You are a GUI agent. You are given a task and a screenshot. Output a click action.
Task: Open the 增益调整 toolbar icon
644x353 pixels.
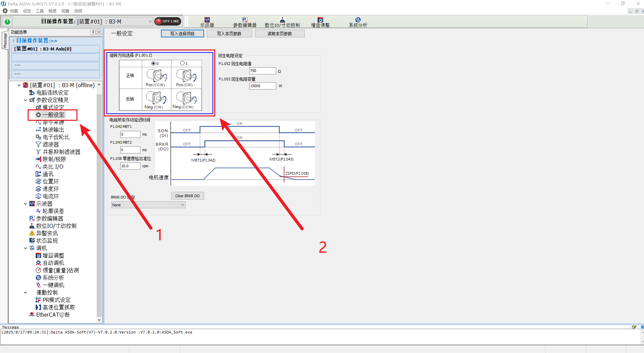click(x=320, y=22)
